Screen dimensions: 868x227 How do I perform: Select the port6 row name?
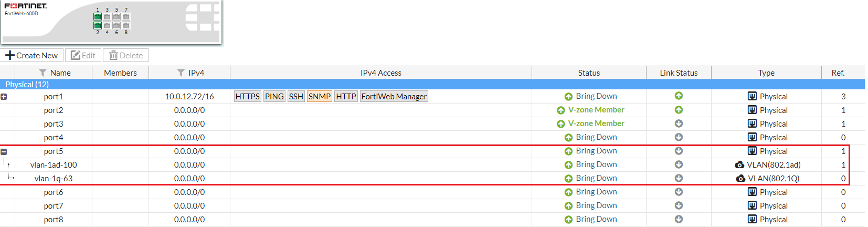pyautogui.click(x=54, y=192)
